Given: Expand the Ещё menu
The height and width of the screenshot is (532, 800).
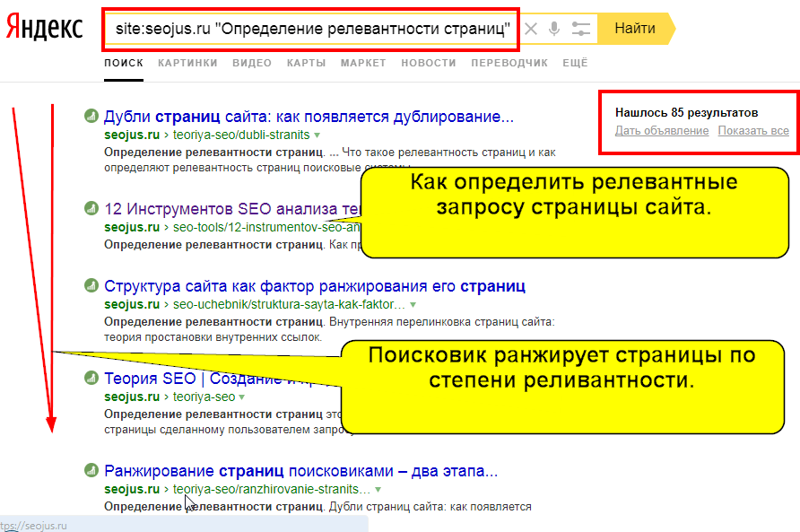Looking at the screenshot, I should click(575, 63).
